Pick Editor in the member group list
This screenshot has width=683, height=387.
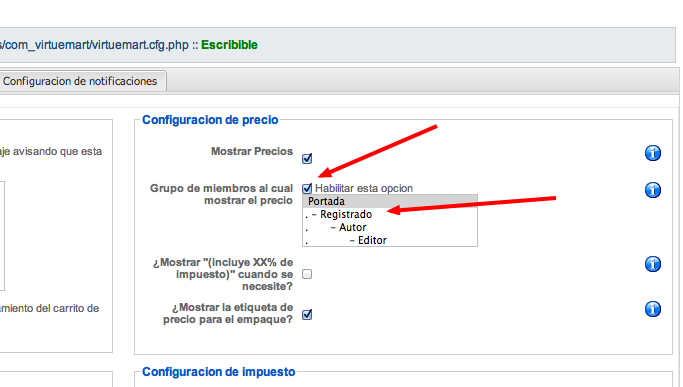[x=390, y=240]
